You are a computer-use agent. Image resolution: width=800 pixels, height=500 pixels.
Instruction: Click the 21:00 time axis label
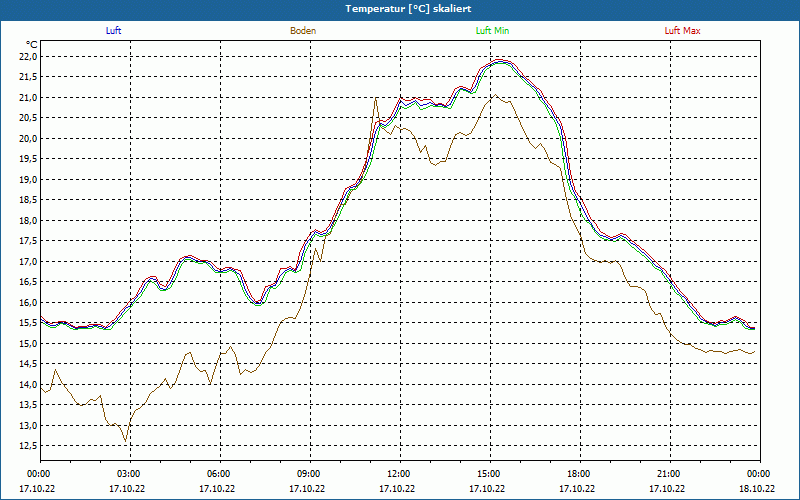[x=667, y=474]
